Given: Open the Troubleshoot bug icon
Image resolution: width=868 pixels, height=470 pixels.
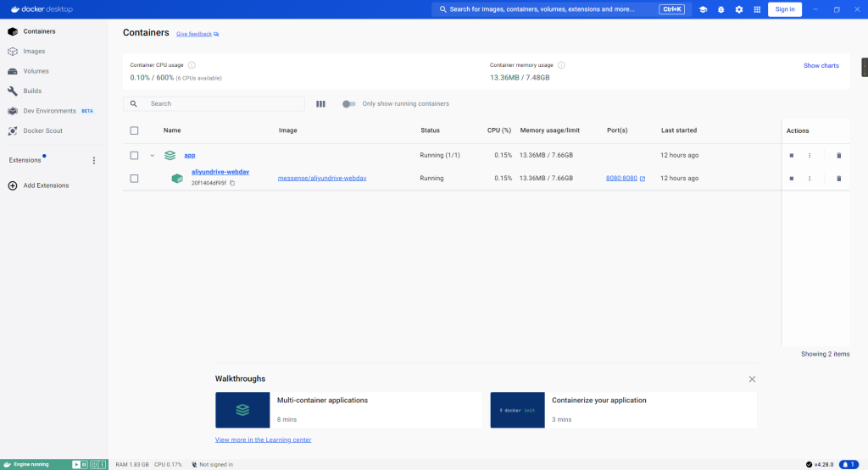Looking at the screenshot, I should tap(721, 9).
